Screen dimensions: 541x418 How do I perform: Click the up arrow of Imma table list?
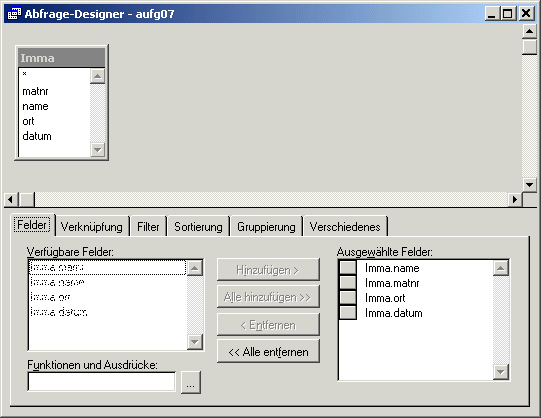coord(98,76)
